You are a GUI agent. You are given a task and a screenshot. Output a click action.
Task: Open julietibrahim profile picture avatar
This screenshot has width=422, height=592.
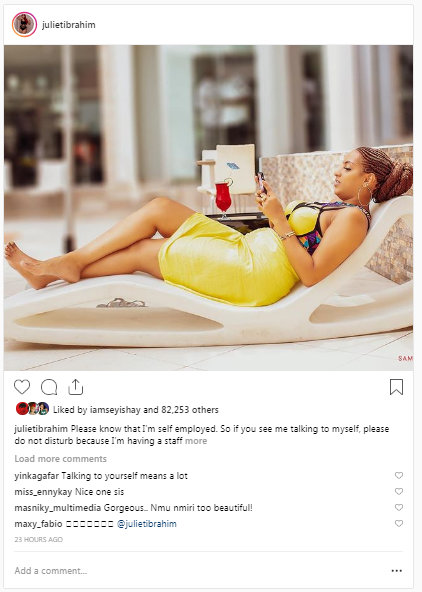[x=25, y=25]
